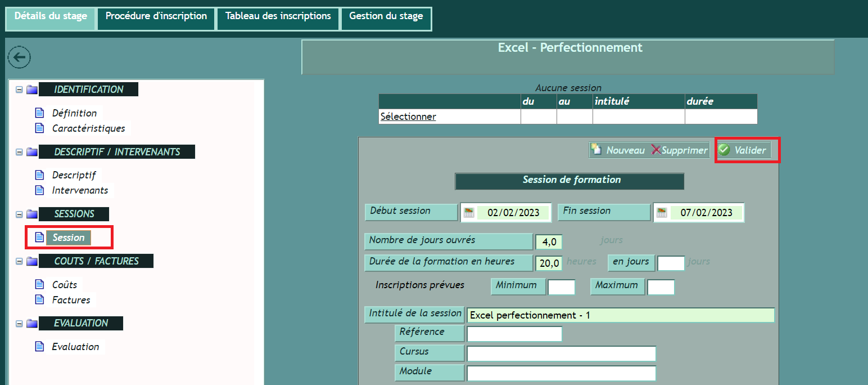This screenshot has width=868, height=385.
Task: Collapse the IDENTIFICATION tree section
Action: (x=19, y=89)
